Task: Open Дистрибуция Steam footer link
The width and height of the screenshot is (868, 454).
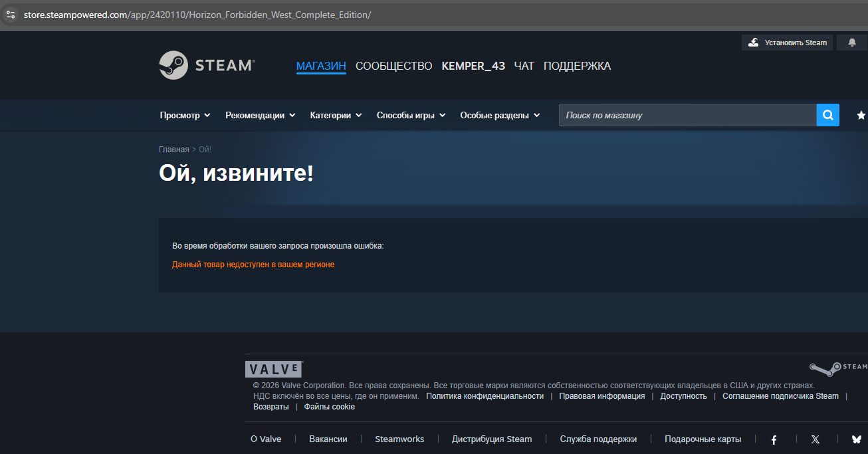Action: click(x=492, y=439)
